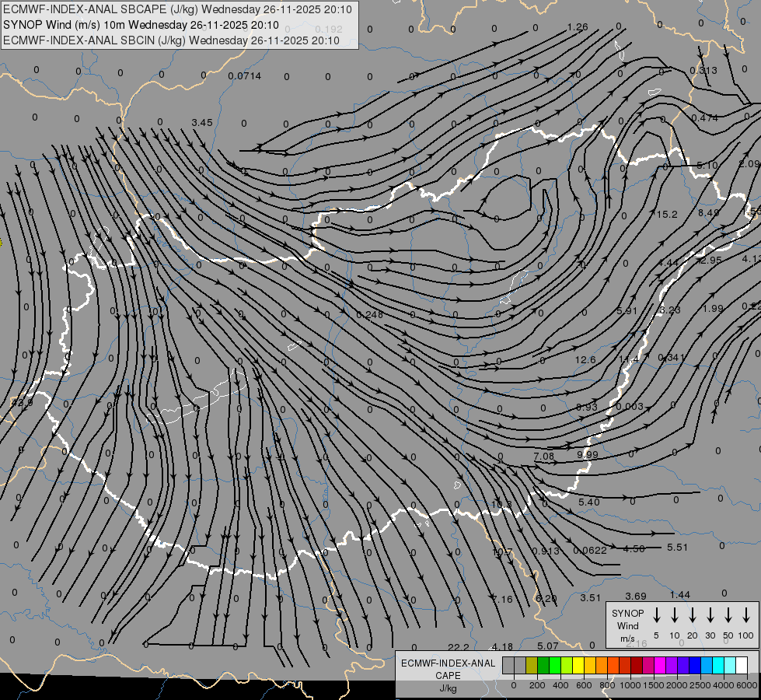Click the map value 0.913
Image resolution: width=761 pixels, height=700 pixels.
pos(546,551)
